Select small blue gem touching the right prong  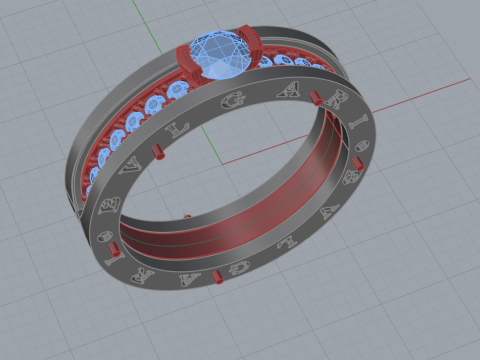click(265, 61)
